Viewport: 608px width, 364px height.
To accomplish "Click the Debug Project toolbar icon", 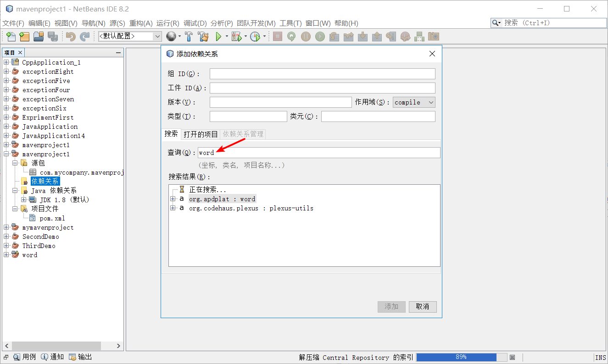I will (236, 37).
